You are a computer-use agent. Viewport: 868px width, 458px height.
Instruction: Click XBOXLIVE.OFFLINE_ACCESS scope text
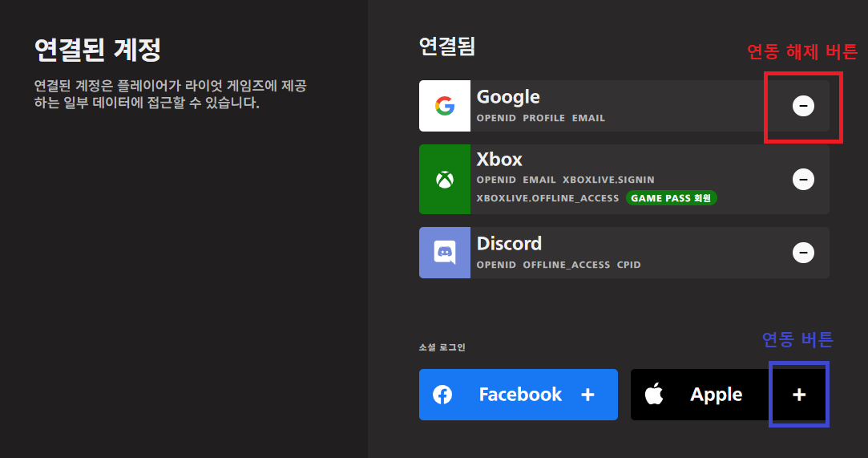(547, 198)
